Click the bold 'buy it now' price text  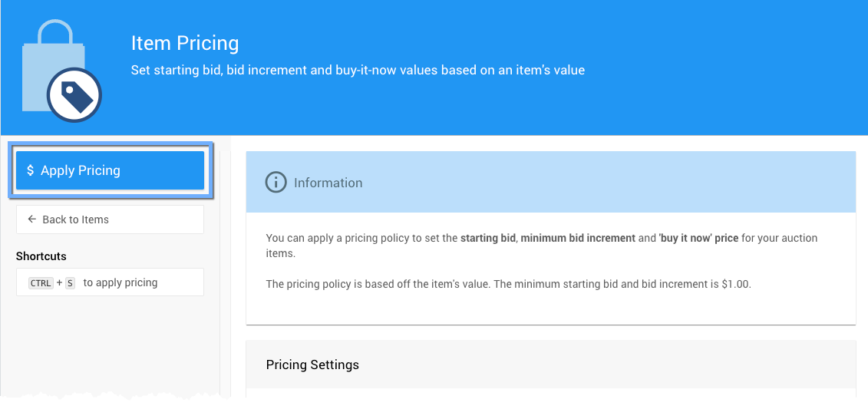point(698,238)
